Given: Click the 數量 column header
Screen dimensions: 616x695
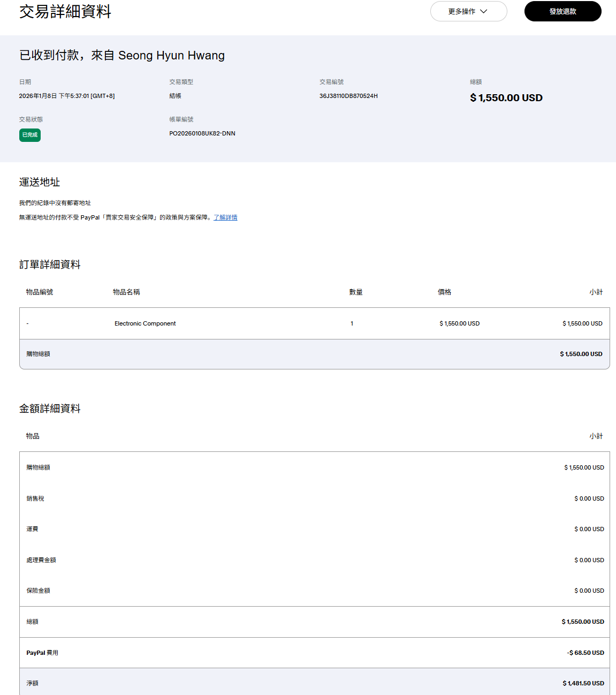Looking at the screenshot, I should point(356,292).
